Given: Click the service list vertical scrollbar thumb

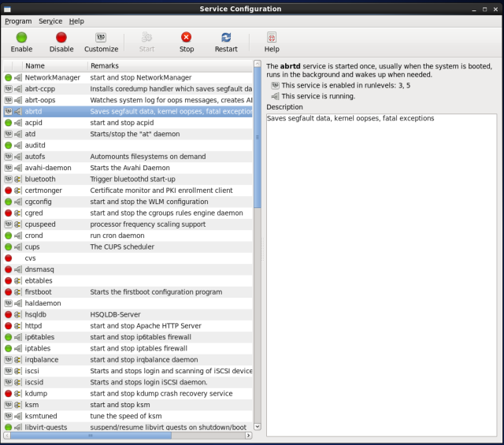Looking at the screenshot, I should click(258, 137).
